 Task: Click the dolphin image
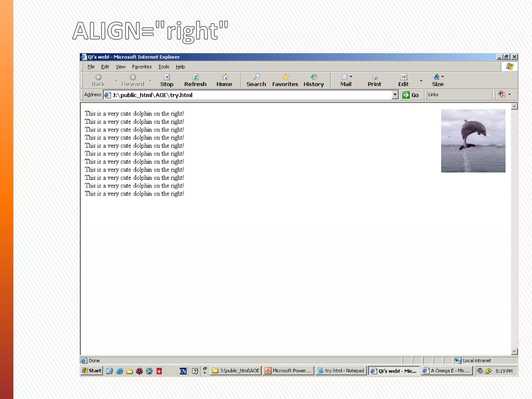pos(473,141)
